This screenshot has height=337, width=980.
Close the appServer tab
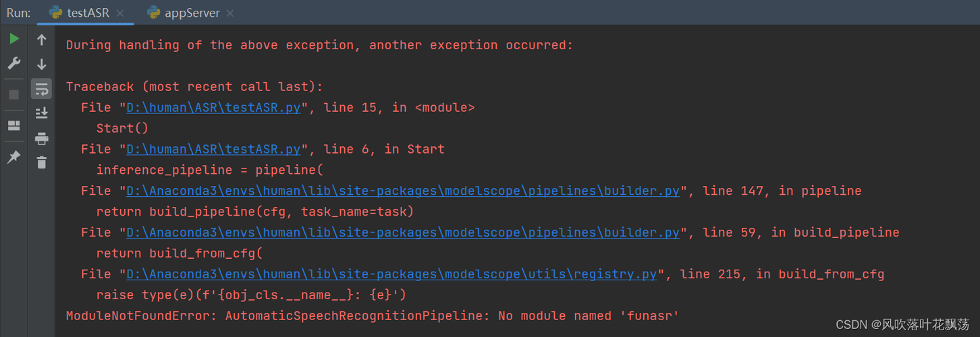pyautogui.click(x=230, y=13)
